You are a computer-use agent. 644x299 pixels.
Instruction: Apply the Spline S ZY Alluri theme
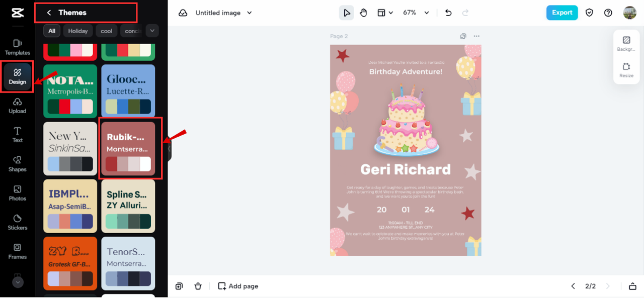click(128, 206)
